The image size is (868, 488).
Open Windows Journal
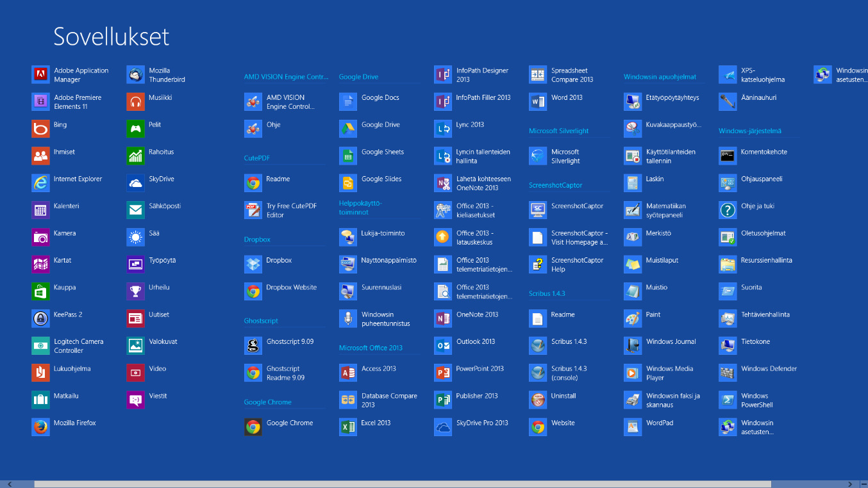tap(661, 346)
